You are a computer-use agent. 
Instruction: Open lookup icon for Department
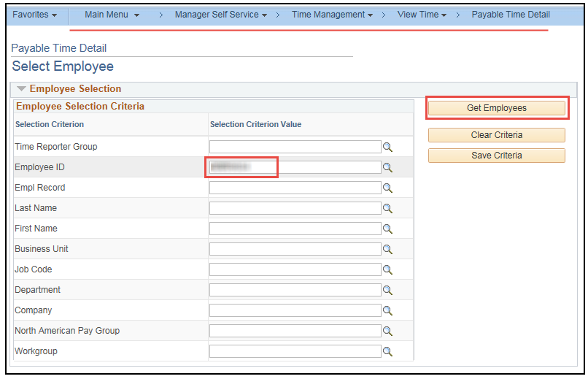387,290
